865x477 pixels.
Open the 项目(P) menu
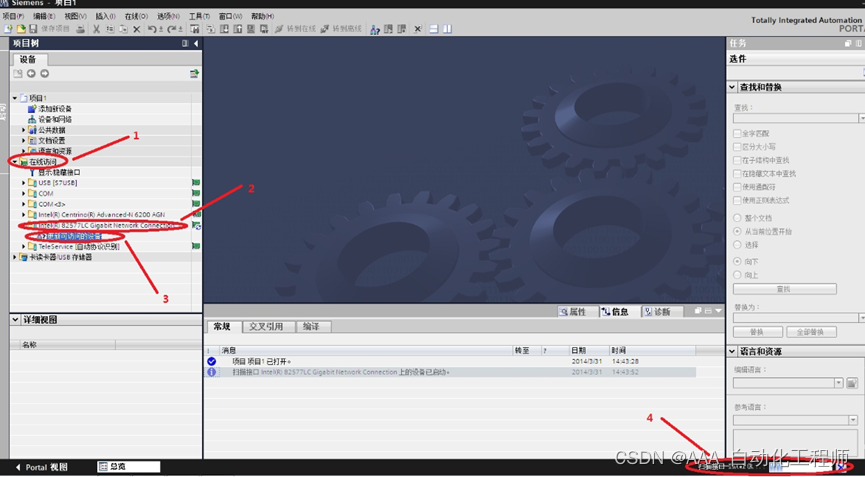click(x=13, y=16)
